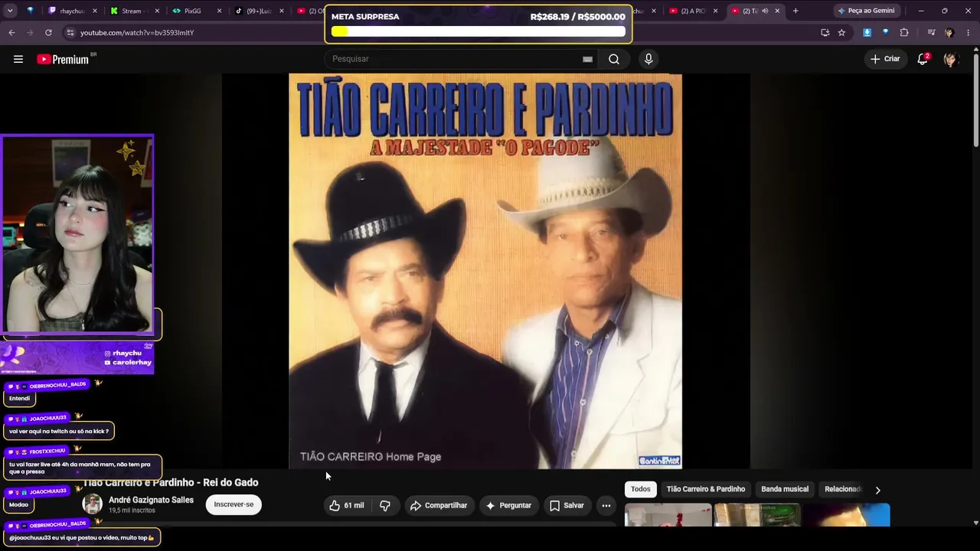Screen dimensions: 980x551
Task: Close the PixGG tab
Action: click(x=219, y=11)
